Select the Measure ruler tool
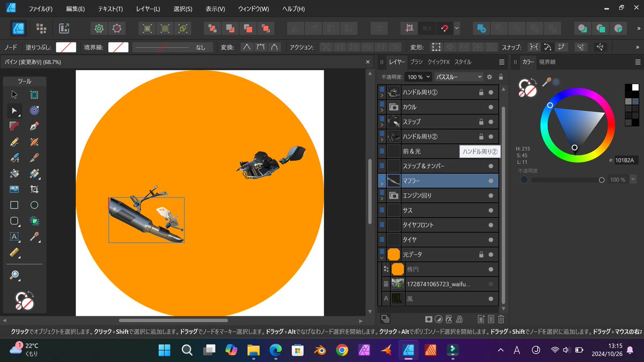644x362 pixels. 14,252
